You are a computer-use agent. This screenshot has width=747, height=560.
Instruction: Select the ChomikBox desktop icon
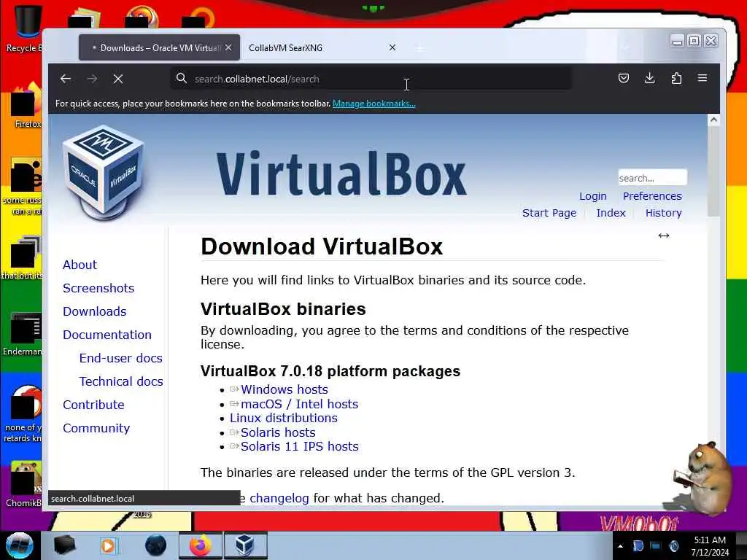click(x=24, y=484)
